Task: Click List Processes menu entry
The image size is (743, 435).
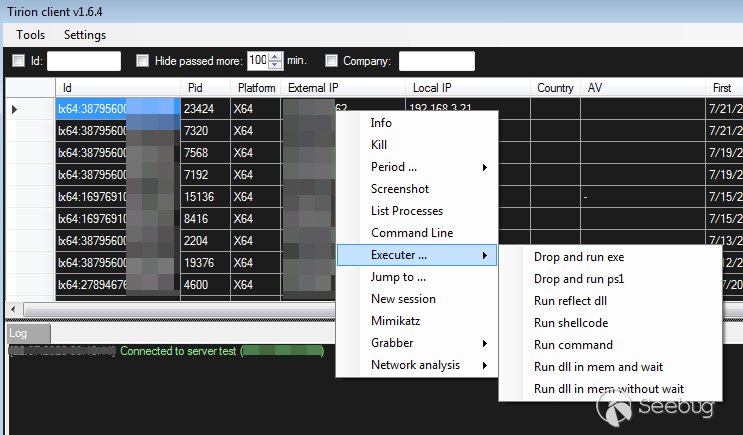Action: coord(406,211)
